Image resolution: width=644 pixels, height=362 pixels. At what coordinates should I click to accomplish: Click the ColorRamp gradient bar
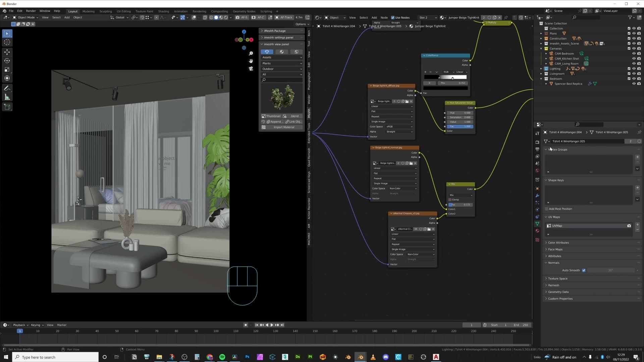pyautogui.click(x=445, y=77)
